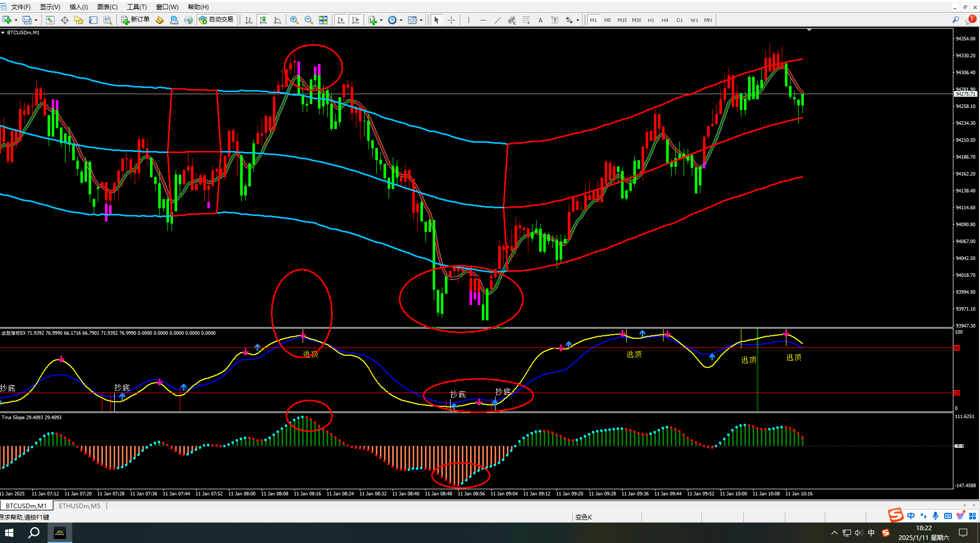Expand the New Chart dropdown arrow

click(x=16, y=20)
